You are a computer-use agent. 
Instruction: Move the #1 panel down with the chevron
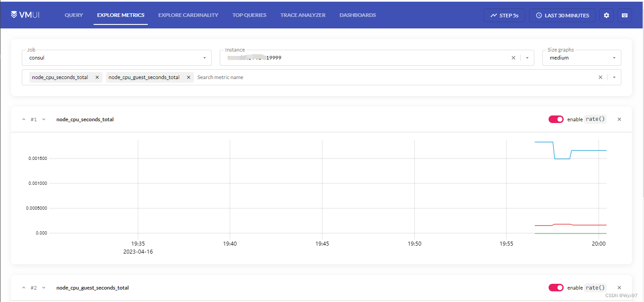43,119
